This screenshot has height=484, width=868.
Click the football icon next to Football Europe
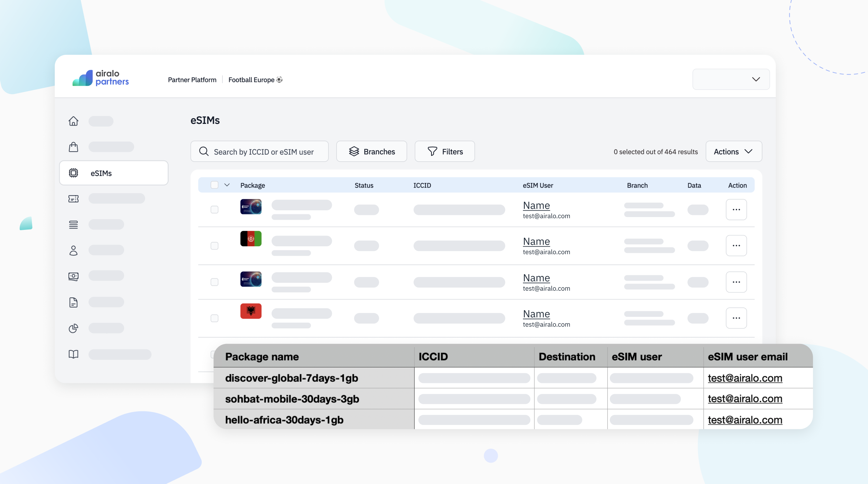(x=279, y=79)
